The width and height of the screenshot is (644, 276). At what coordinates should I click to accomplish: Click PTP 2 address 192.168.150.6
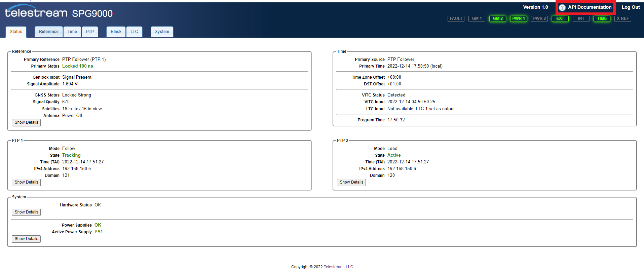pos(402,169)
